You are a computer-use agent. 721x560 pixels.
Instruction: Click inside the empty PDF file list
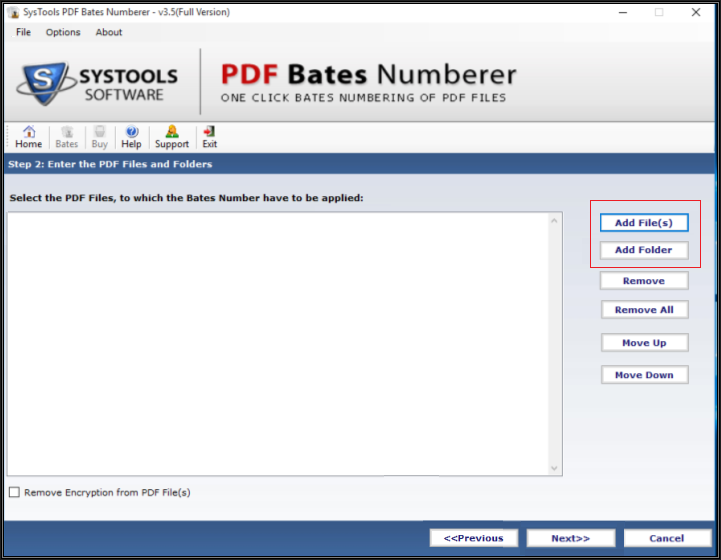coord(278,343)
